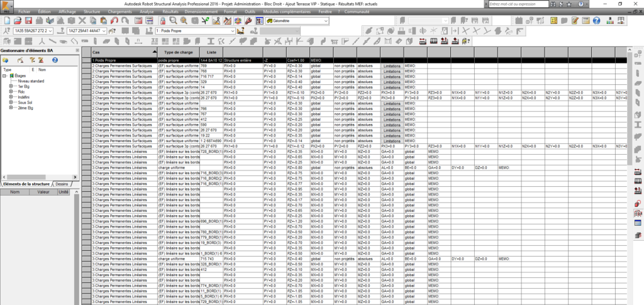Click the '716 717' list cell
Screen dimensions: 644x305
(x=211, y=76)
